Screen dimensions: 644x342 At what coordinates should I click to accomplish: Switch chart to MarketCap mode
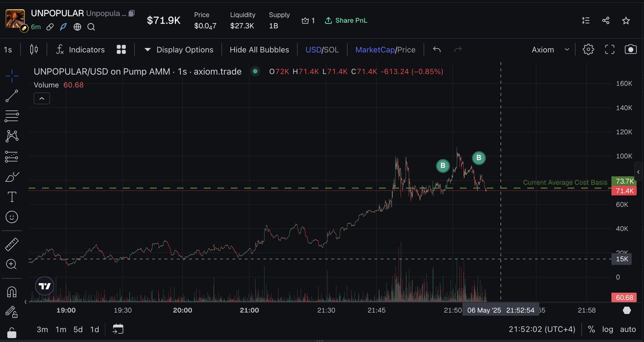[374, 49]
